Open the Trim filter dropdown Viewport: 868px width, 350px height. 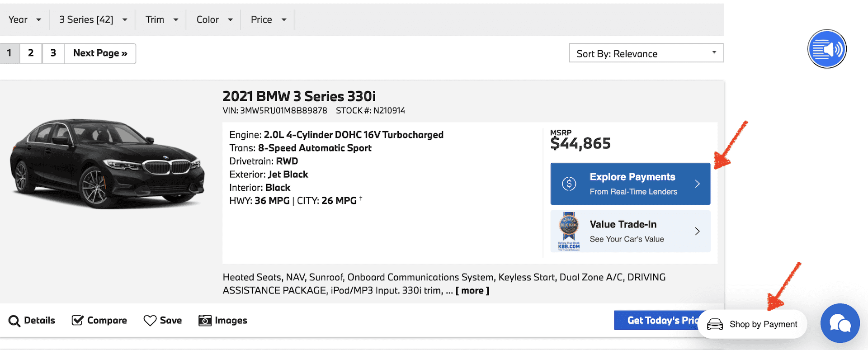[x=161, y=19]
